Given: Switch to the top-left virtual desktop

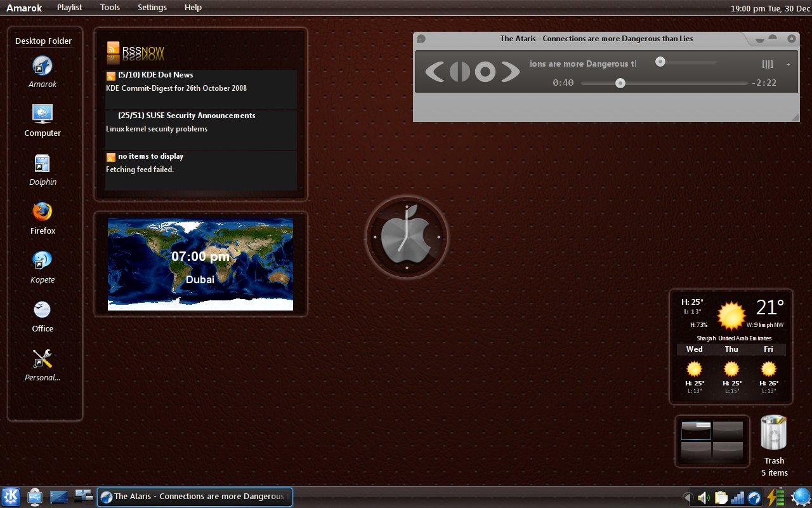Looking at the screenshot, I should 696,431.
